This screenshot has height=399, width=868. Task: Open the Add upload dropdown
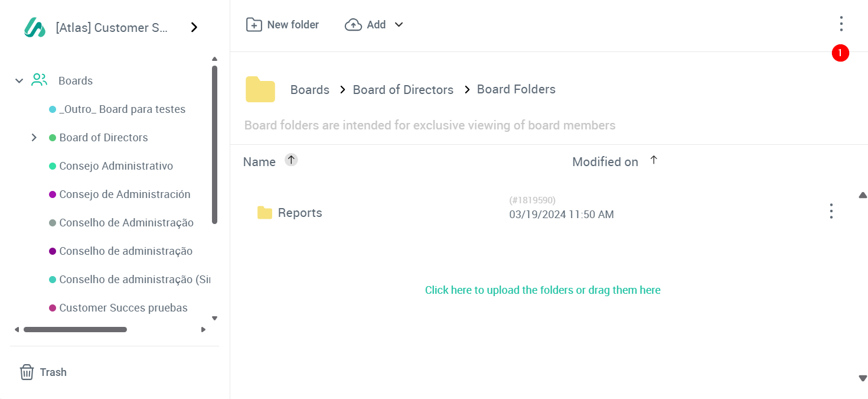pyautogui.click(x=374, y=25)
